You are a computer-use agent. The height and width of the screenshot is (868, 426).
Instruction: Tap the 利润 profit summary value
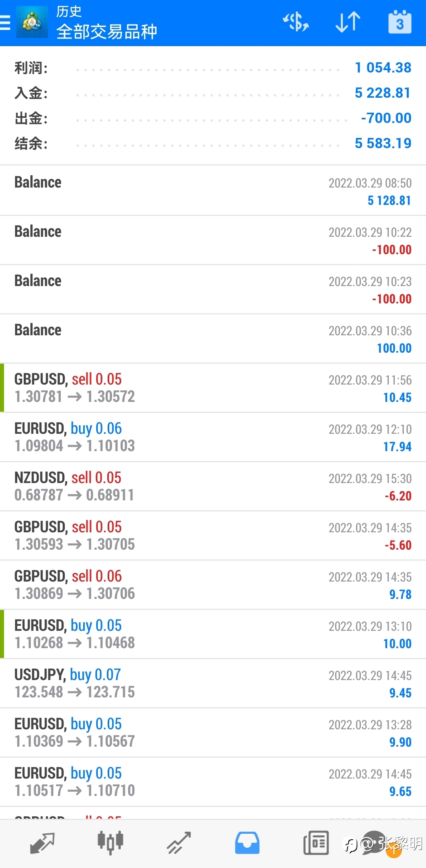click(x=383, y=68)
